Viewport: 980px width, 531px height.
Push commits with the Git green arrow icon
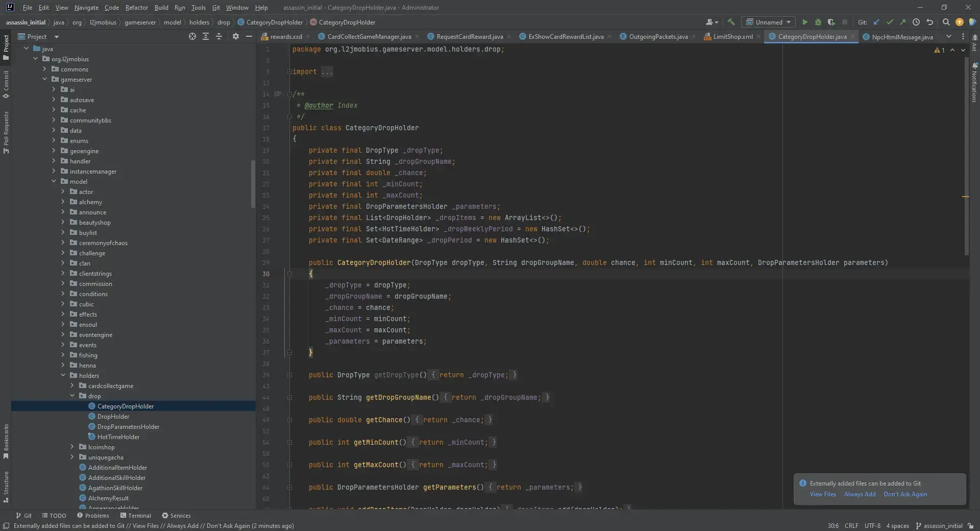click(x=903, y=22)
